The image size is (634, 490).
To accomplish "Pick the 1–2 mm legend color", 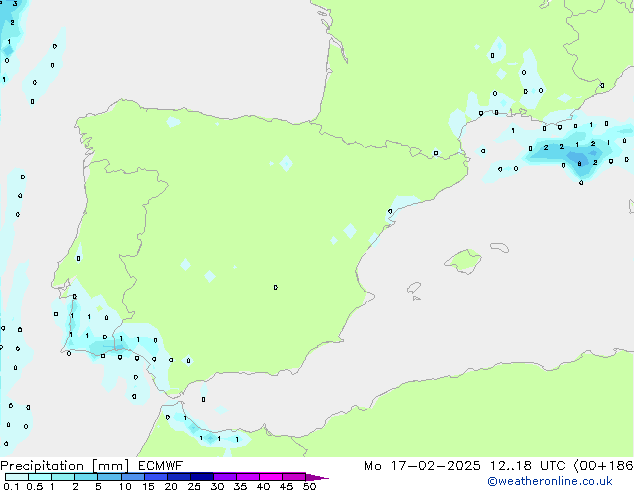I will [63, 477].
